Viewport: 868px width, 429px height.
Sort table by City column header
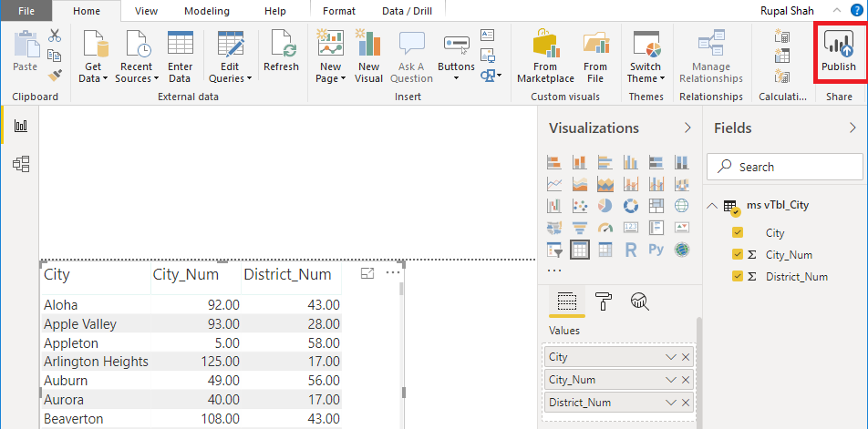click(x=57, y=275)
